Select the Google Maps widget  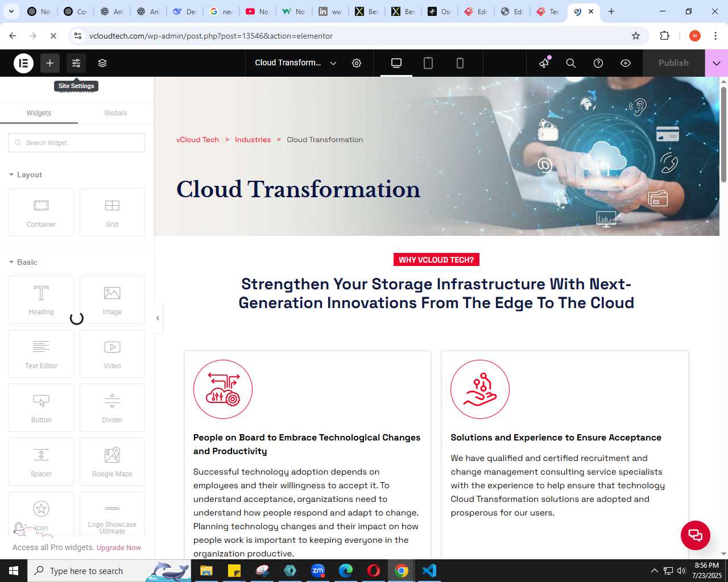click(112, 462)
